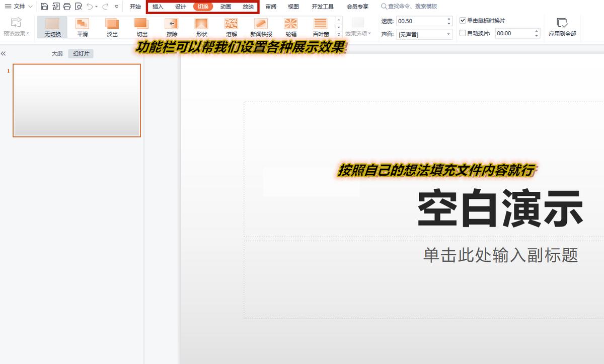The height and width of the screenshot is (364, 604).
Task: Apply the 淡出 (Fade) transition
Action: (x=112, y=27)
